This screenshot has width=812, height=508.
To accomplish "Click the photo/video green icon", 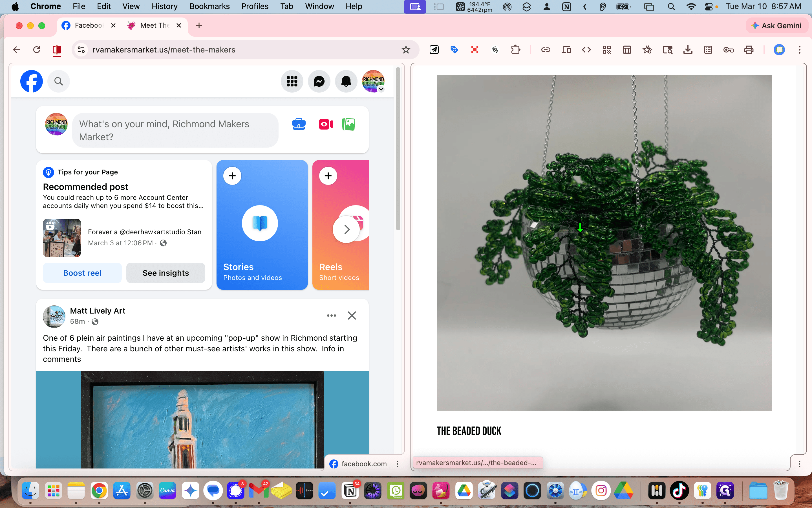I will 348,124.
